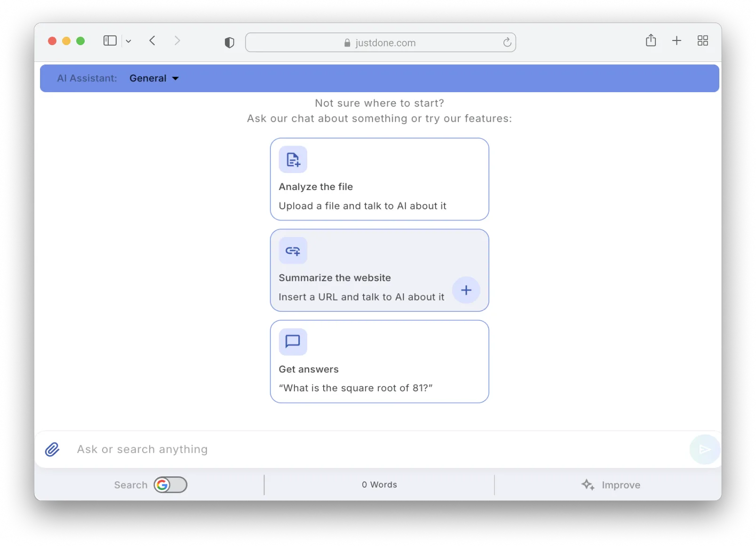Click the Improve button
This screenshot has width=756, height=546.
point(611,485)
